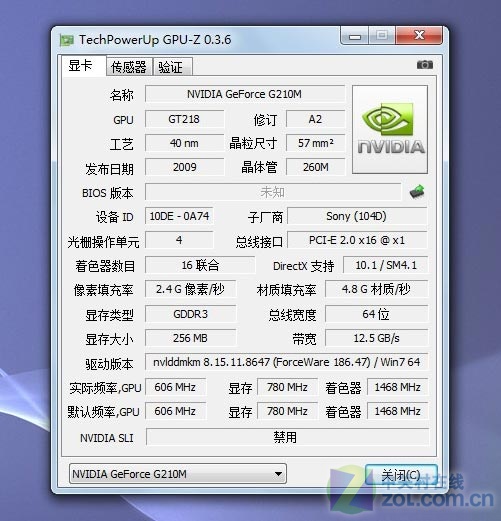Click the pixel fillrate 2.4 G 像素/秒

(x=191, y=289)
